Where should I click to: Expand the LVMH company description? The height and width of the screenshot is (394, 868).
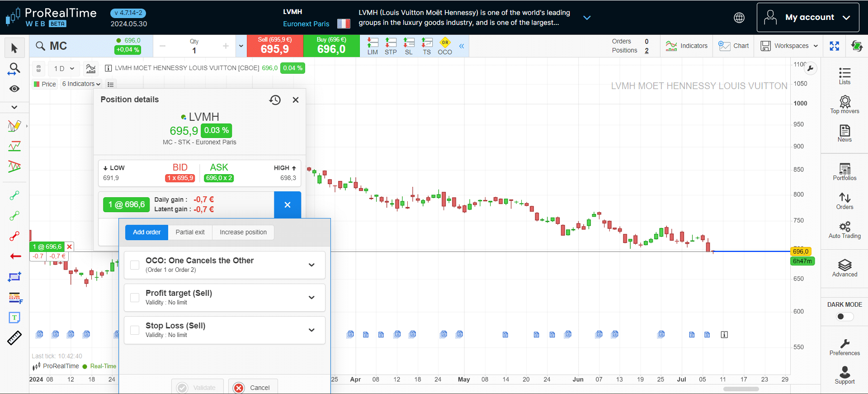click(x=587, y=18)
